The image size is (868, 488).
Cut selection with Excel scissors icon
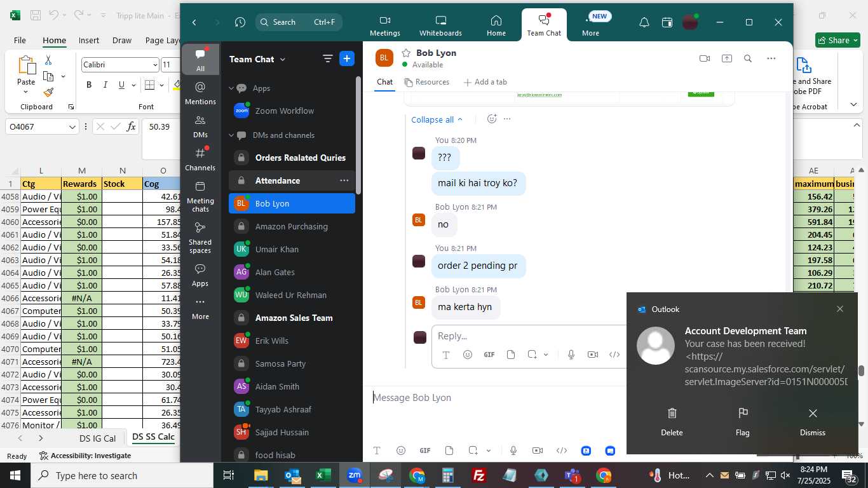48,60
